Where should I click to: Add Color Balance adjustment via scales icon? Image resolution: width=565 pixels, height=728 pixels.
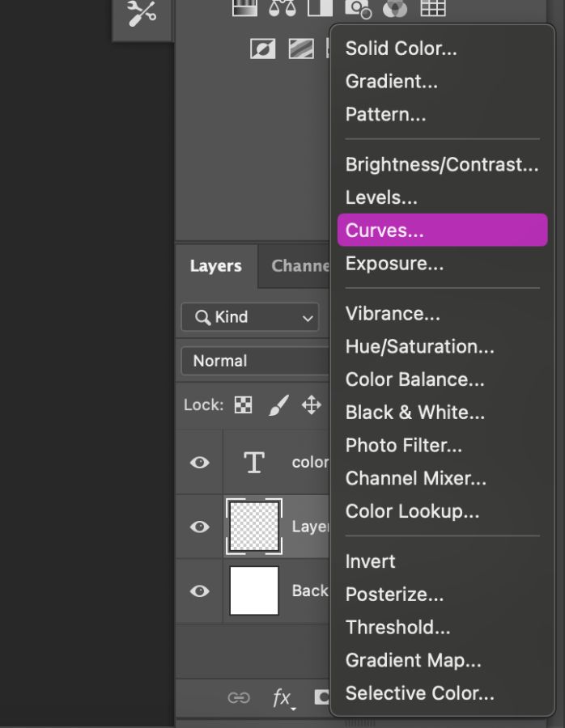point(282,8)
